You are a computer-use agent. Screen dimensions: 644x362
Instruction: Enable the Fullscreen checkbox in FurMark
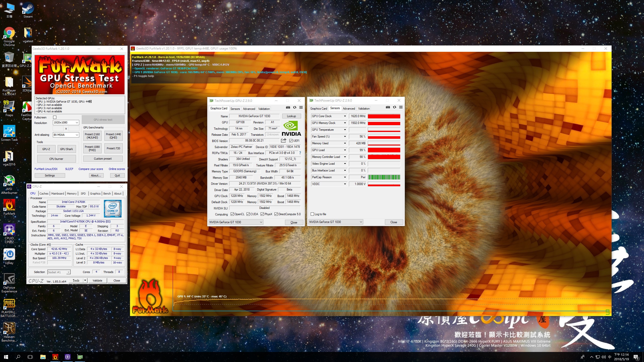click(x=55, y=117)
